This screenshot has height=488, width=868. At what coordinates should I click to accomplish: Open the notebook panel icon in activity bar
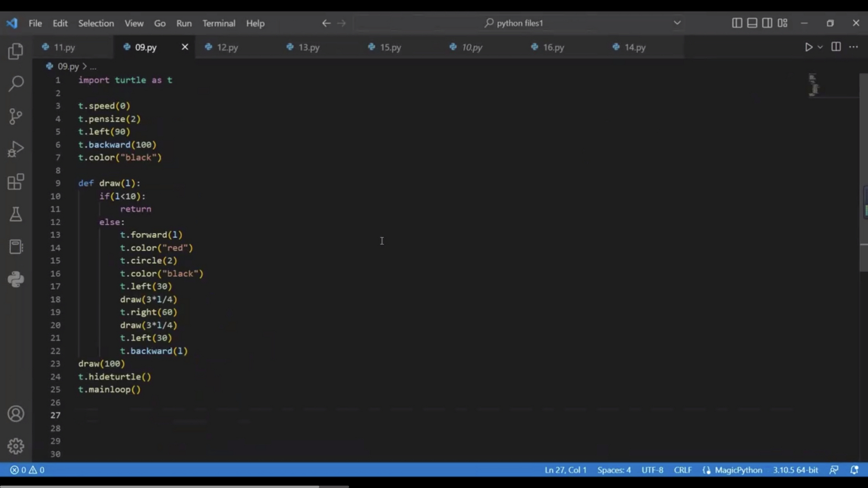[16, 247]
